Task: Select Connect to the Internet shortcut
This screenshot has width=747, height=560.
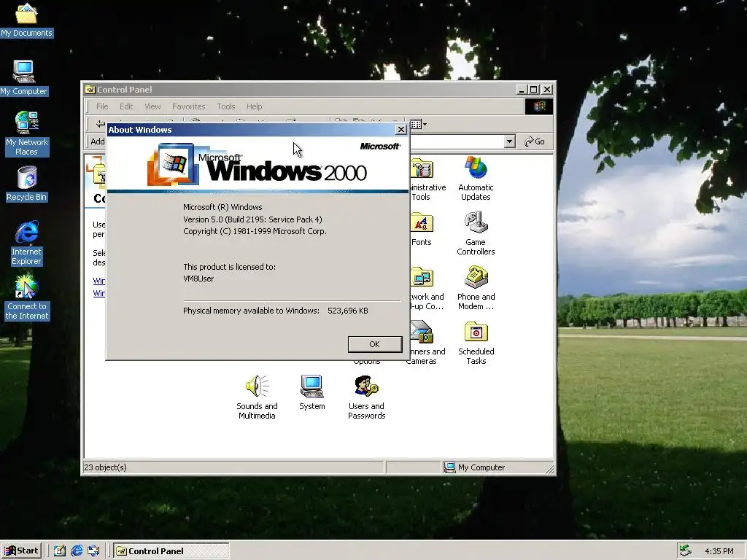Action: (x=27, y=297)
